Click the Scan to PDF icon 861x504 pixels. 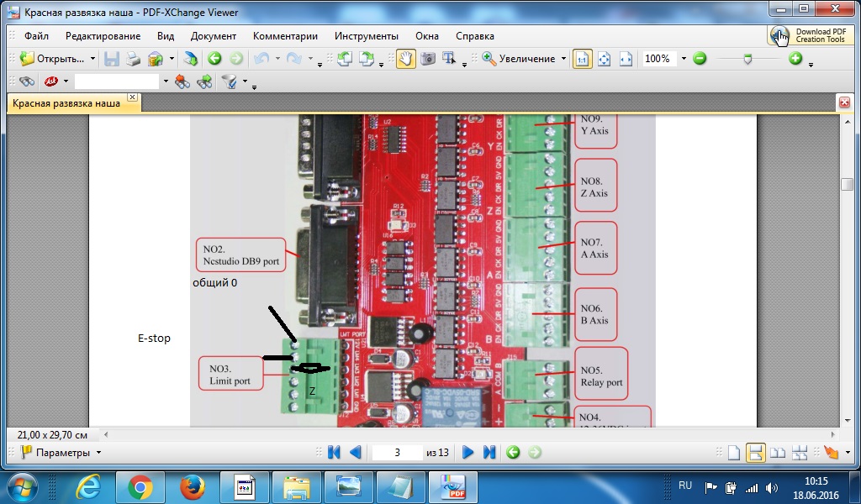[190, 59]
